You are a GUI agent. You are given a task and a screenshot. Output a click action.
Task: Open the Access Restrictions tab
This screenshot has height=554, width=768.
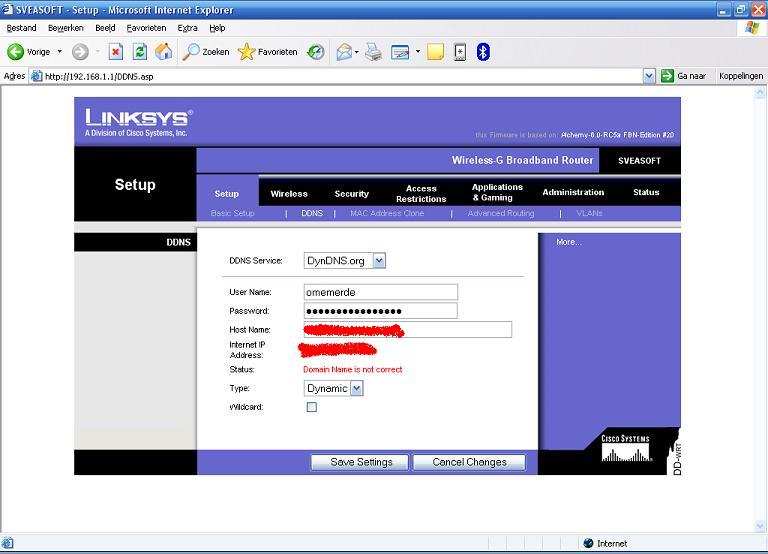[421, 193]
